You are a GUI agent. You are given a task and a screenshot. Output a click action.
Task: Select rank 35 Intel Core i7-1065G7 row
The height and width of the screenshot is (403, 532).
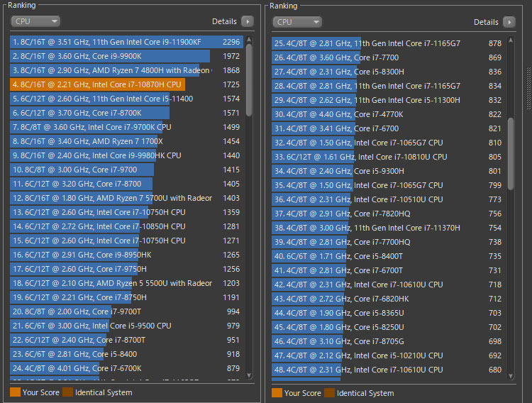tap(389, 185)
